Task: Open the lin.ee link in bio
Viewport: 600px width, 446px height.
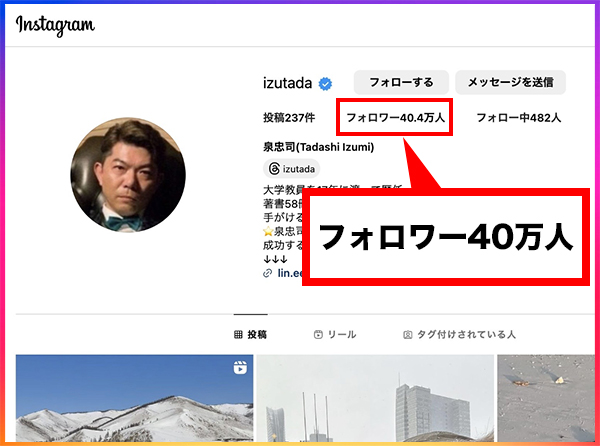Action: pyautogui.click(x=290, y=272)
